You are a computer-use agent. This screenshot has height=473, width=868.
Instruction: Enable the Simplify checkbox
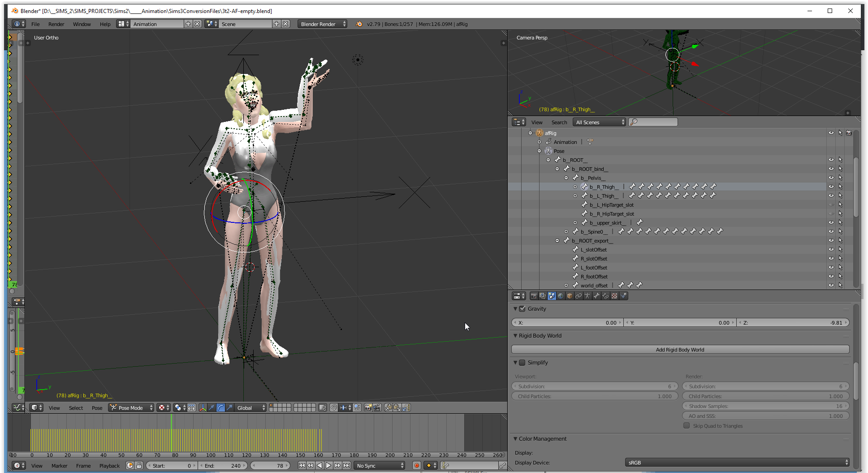point(522,362)
